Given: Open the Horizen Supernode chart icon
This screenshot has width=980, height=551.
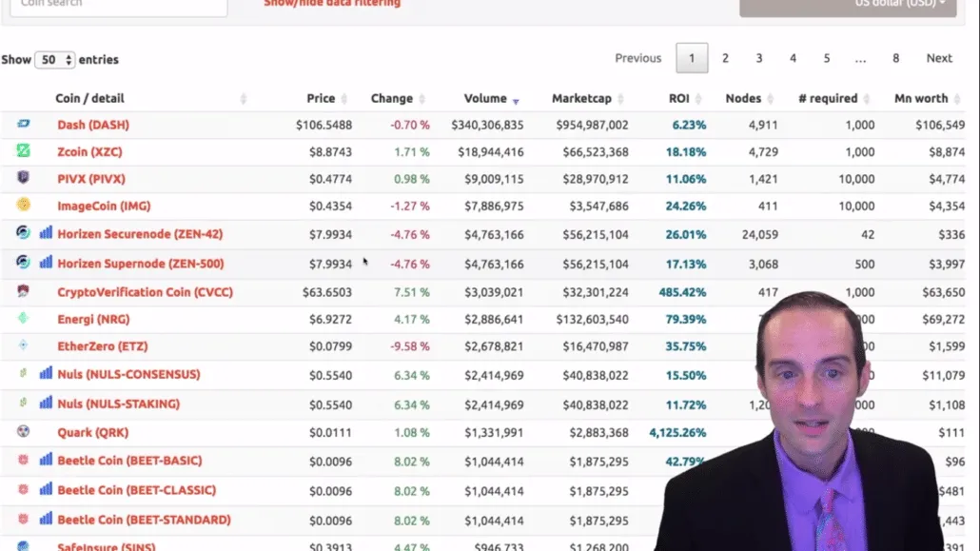Looking at the screenshot, I should tap(46, 262).
